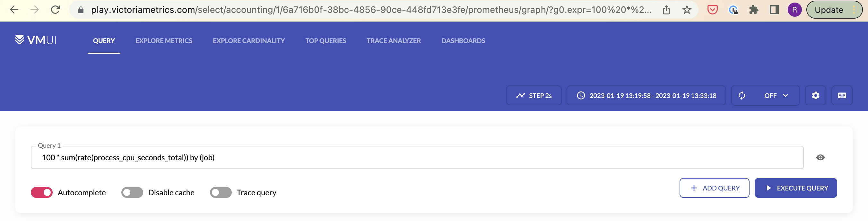Click the share page icon in browser toolbar
This screenshot has width=868, height=221.
666,10
